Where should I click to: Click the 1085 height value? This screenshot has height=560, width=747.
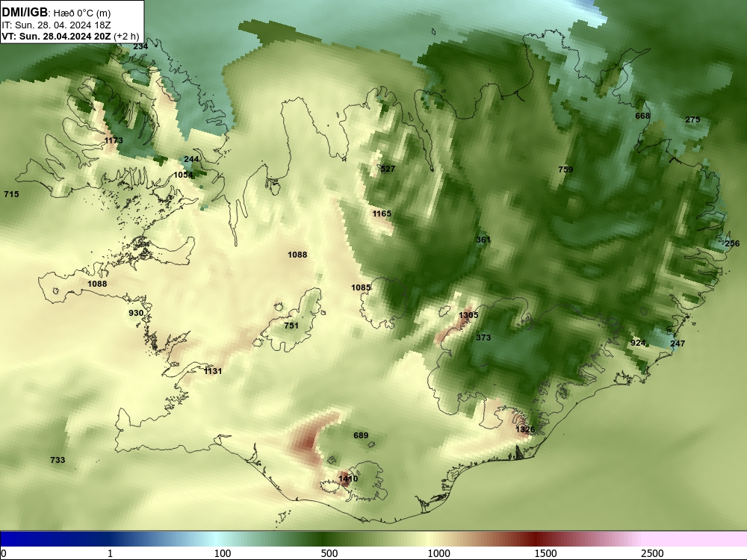click(x=361, y=287)
